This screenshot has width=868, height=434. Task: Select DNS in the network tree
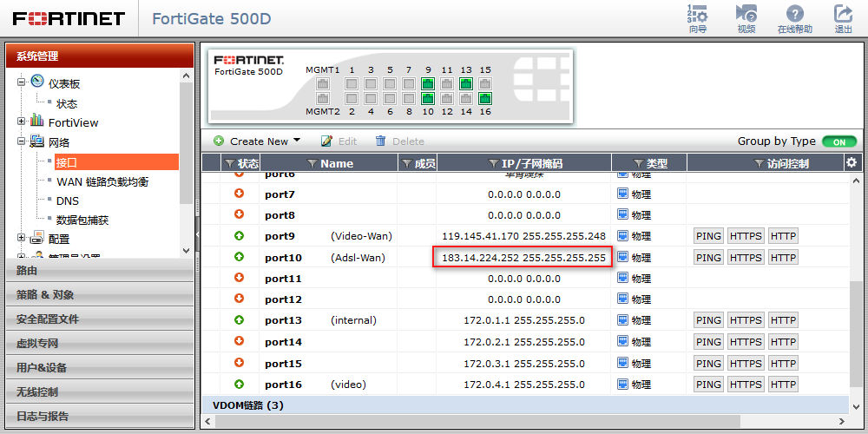coord(68,201)
